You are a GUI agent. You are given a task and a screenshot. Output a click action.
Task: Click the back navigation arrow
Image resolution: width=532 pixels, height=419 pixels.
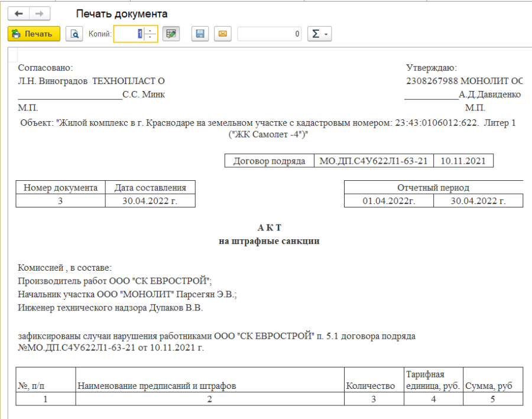pyautogui.click(x=18, y=14)
